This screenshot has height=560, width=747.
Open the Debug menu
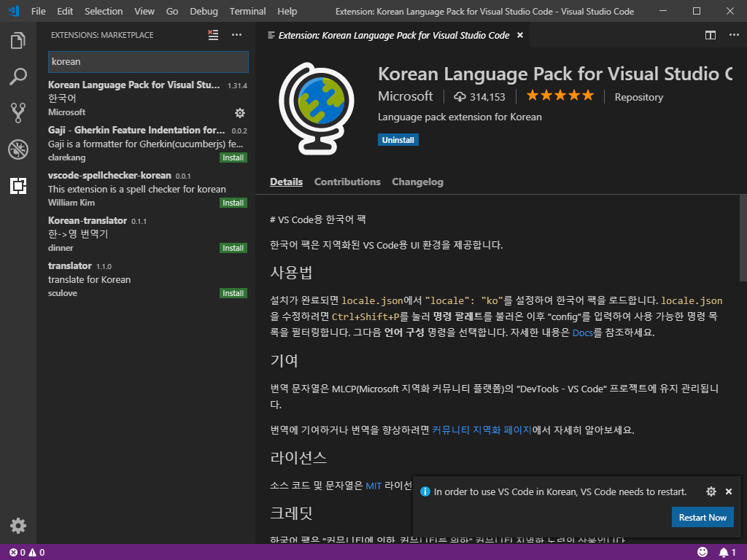[204, 11]
